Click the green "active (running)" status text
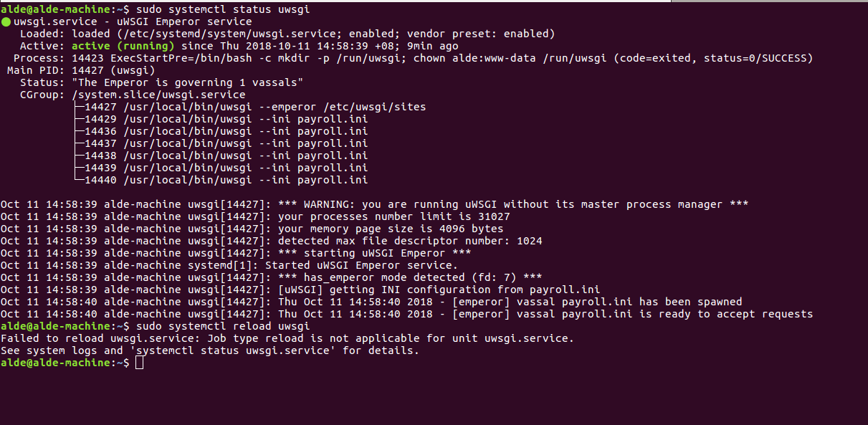Screen dimensions: 868x425 click(x=123, y=46)
